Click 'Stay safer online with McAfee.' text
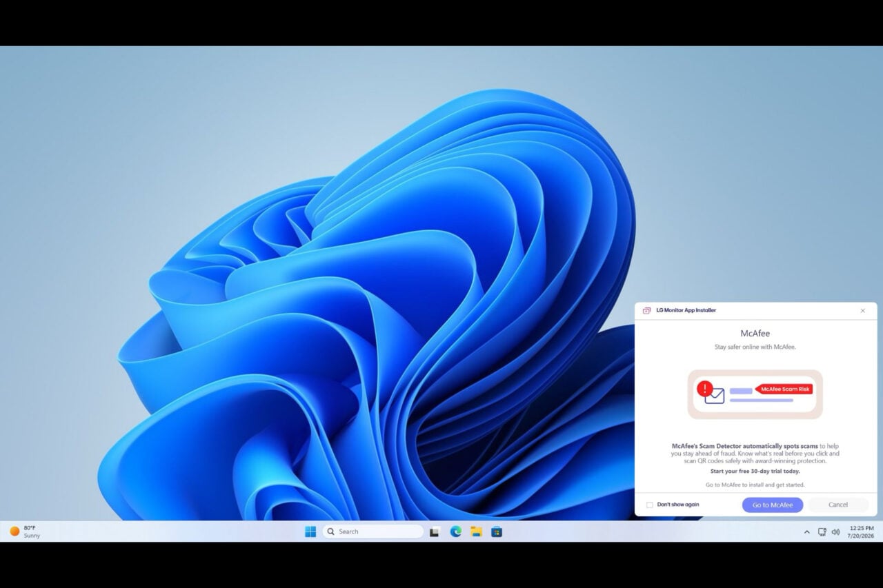This screenshot has width=883, height=588. [x=755, y=347]
